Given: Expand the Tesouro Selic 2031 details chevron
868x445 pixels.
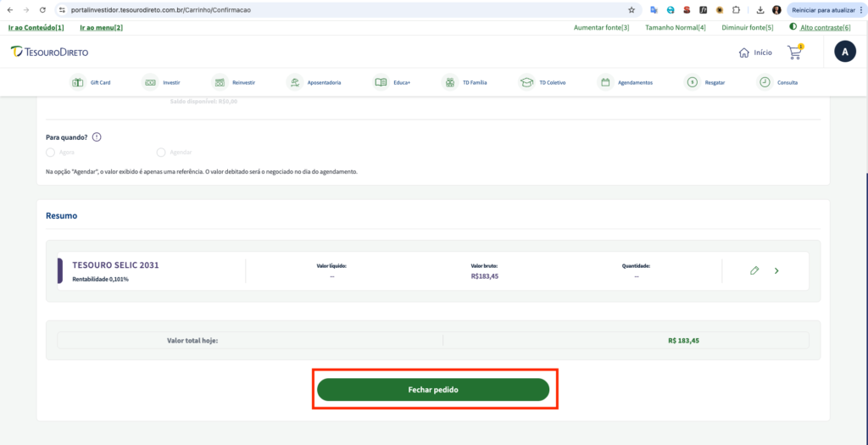Looking at the screenshot, I should 776,270.
